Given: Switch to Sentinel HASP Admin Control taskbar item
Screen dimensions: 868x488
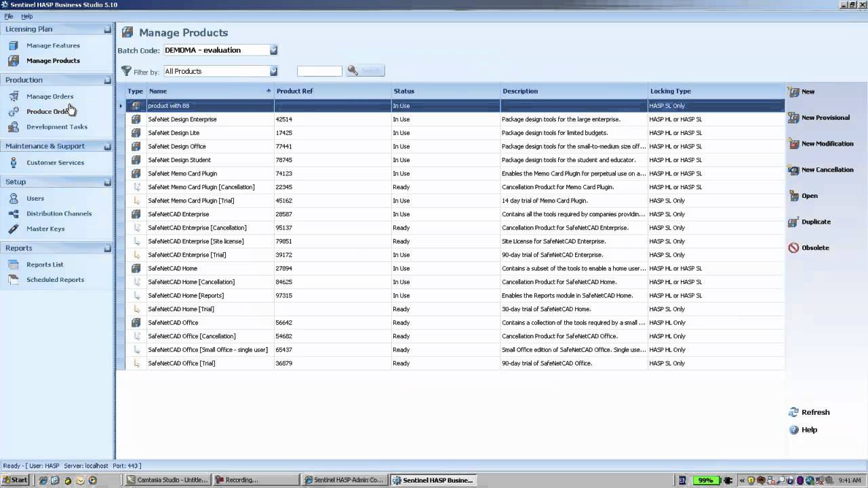Looking at the screenshot, I should [x=344, y=480].
